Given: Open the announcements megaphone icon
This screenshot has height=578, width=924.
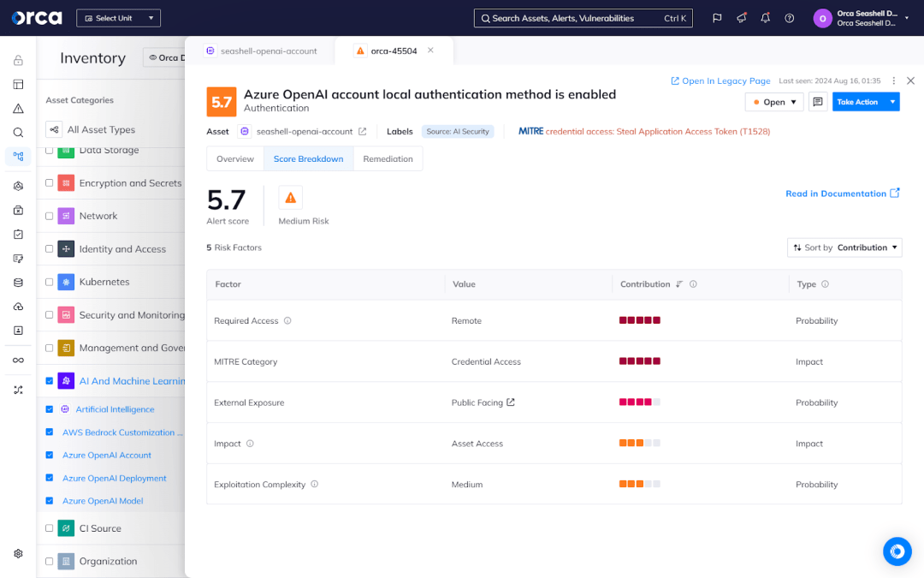Looking at the screenshot, I should click(x=741, y=18).
